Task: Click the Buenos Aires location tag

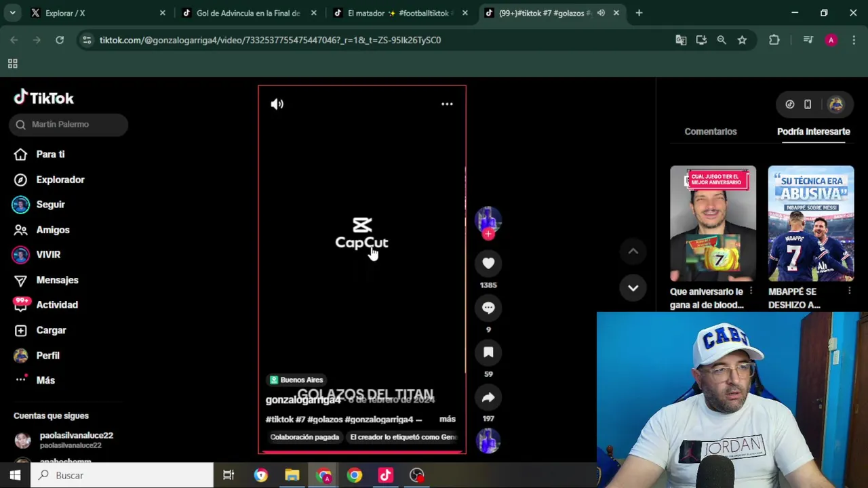Action: [x=296, y=380]
